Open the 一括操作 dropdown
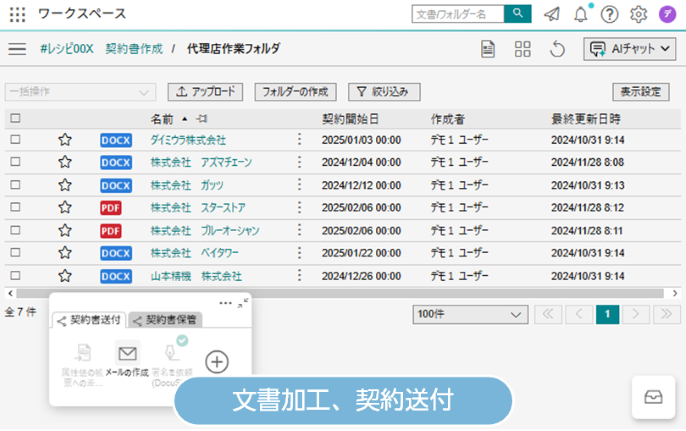 (x=80, y=92)
